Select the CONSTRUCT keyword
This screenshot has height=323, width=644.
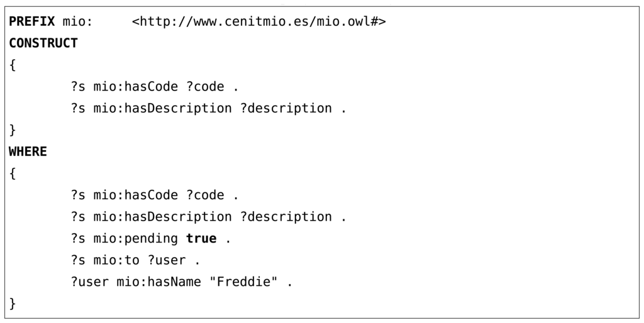click(x=43, y=43)
